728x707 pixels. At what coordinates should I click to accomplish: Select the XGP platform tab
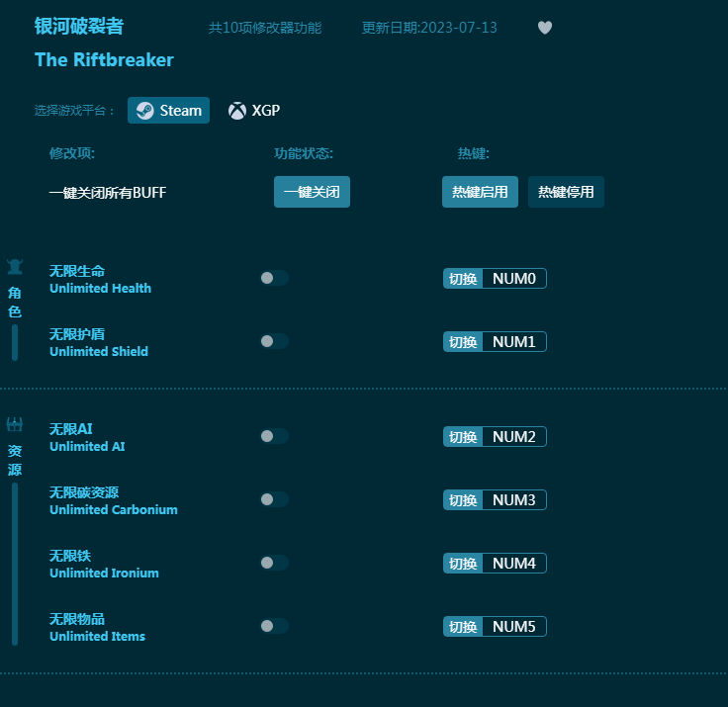pos(254,111)
